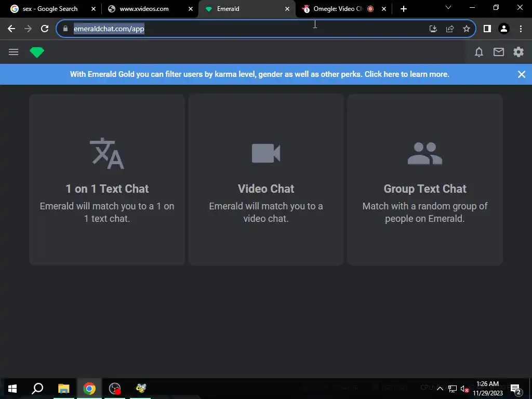
Task: Reload the current page
Action: point(45,29)
